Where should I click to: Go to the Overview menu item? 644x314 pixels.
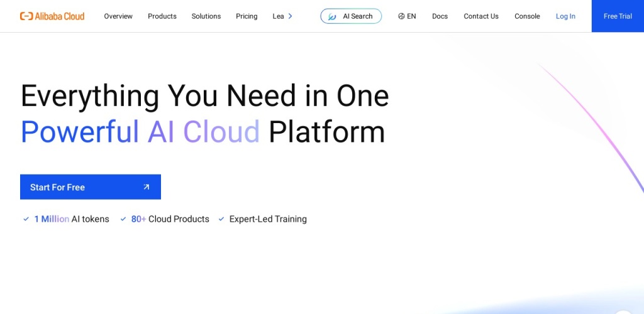pos(118,16)
